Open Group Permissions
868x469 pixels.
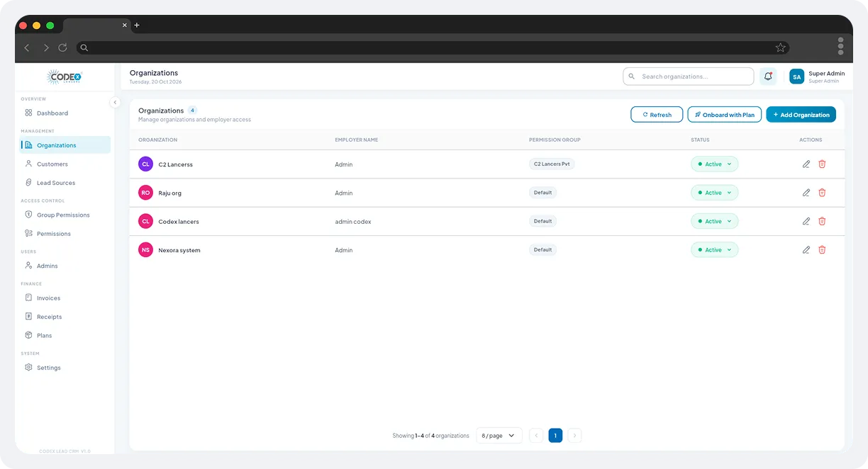click(65, 215)
